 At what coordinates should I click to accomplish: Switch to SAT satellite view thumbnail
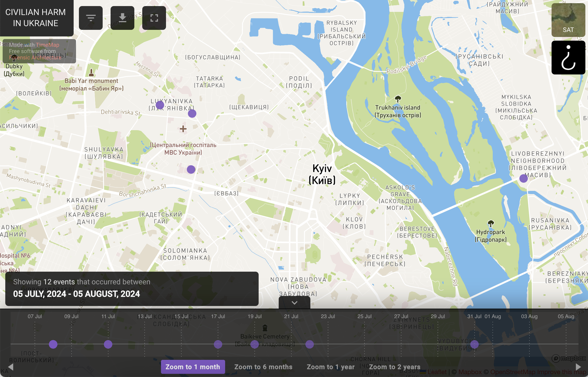(568, 20)
